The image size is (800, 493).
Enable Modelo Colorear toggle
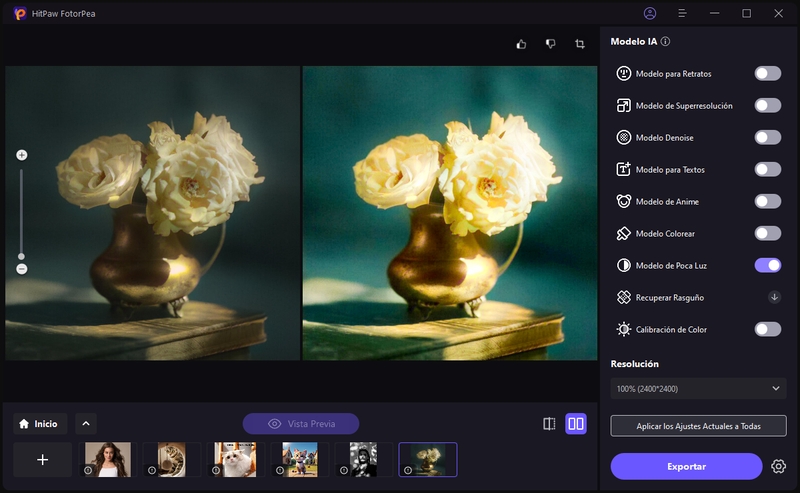click(x=768, y=234)
